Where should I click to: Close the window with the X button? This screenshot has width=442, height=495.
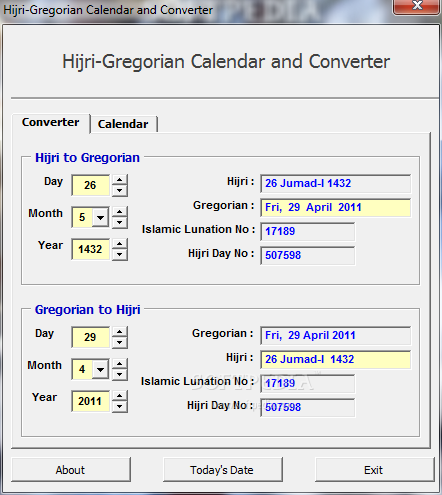pos(417,6)
